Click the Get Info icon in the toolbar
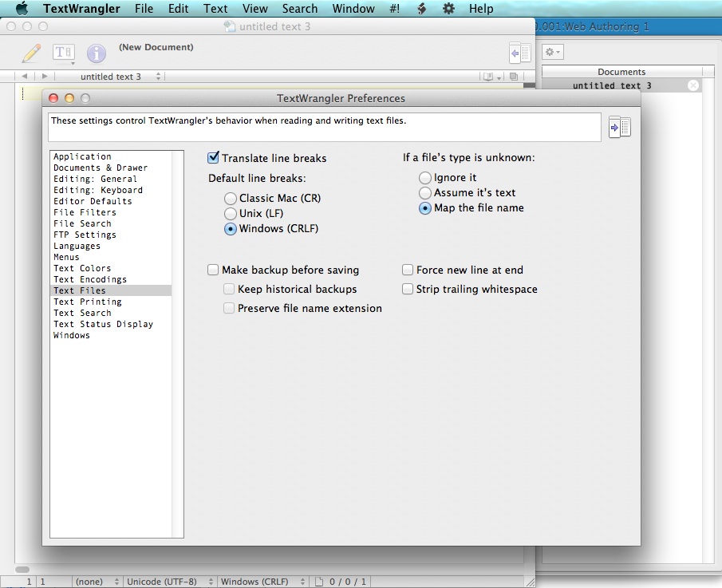The image size is (722, 588). 97,53
